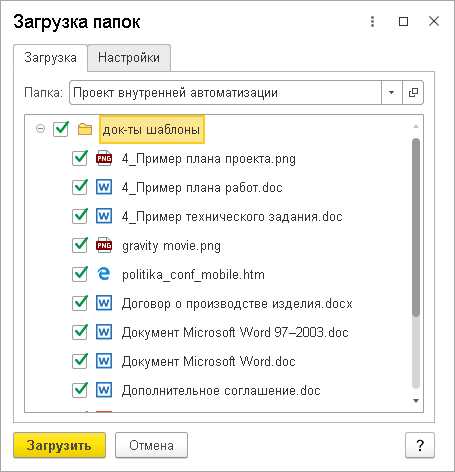The width and height of the screenshot is (455, 472).
Task: Uncheck 4_Пример технического задания.doc checkbox
Action: pyautogui.click(x=80, y=216)
